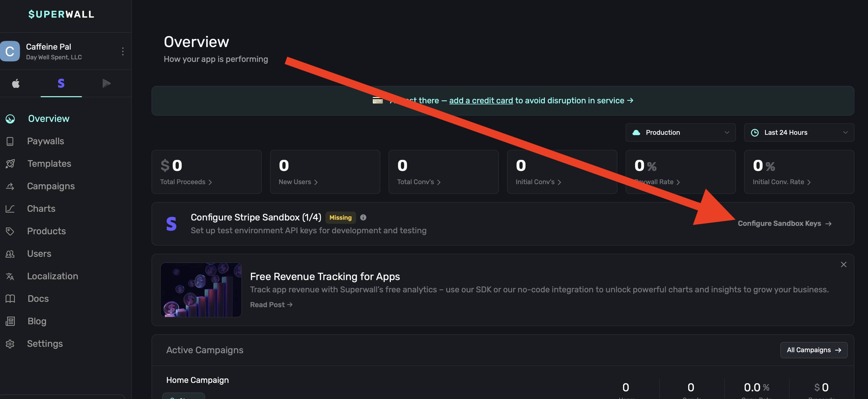Click the Products tag icon
Image resolution: width=868 pixels, height=399 pixels.
[10, 231]
